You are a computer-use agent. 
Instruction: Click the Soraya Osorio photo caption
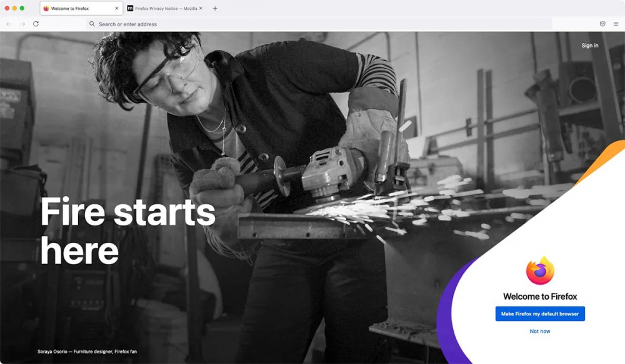[x=87, y=352]
